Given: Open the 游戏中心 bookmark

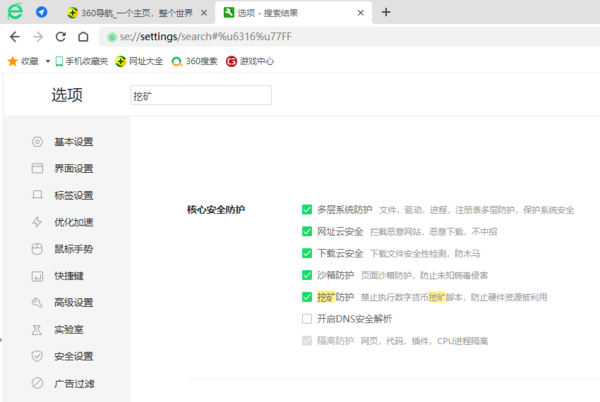Looking at the screenshot, I should [250, 61].
